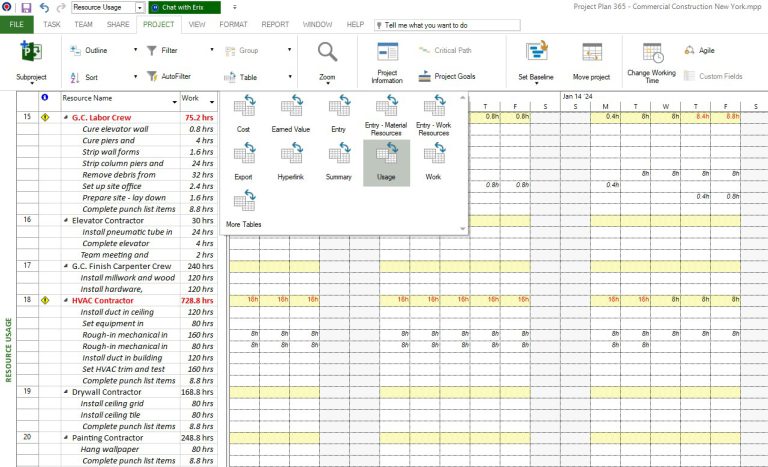Viewport: 768px width, 467px height.
Task: Switch to the VIEW tab
Action: [197, 25]
